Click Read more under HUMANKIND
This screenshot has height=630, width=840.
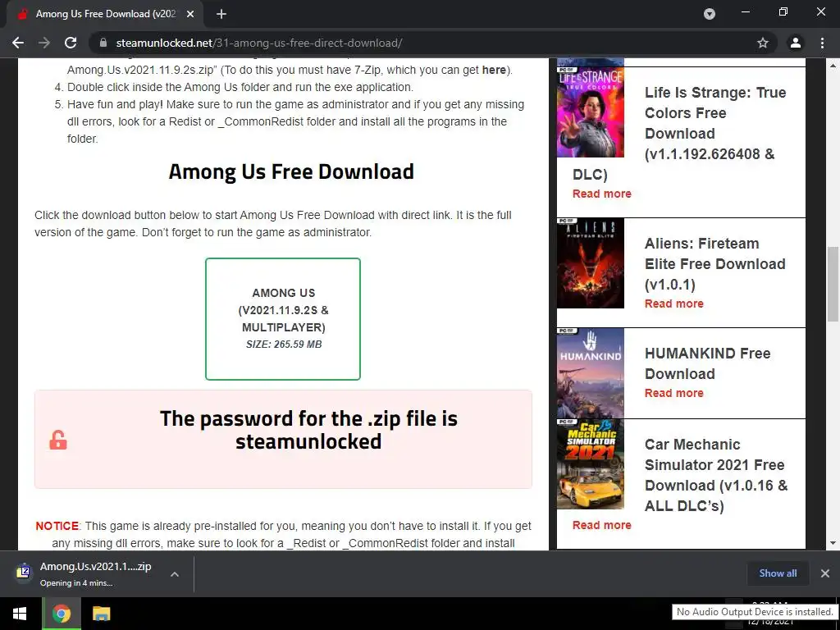pos(674,393)
